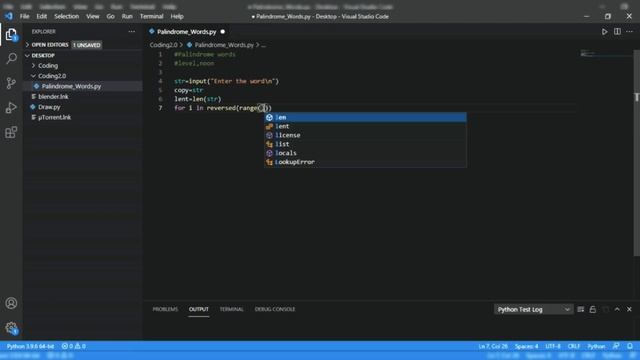Choose 'LookupError' autocomplete suggestion
The height and width of the screenshot is (360, 640).
point(365,162)
